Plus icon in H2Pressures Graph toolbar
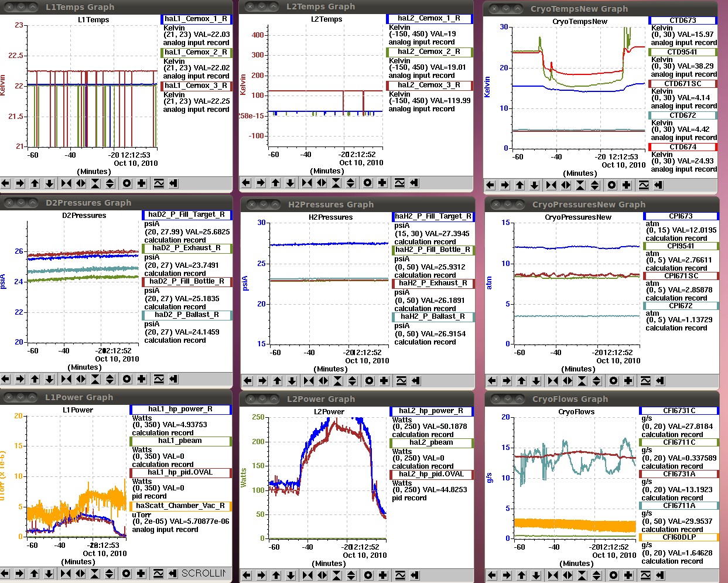Viewport: 728px width, 583px height. click(384, 381)
